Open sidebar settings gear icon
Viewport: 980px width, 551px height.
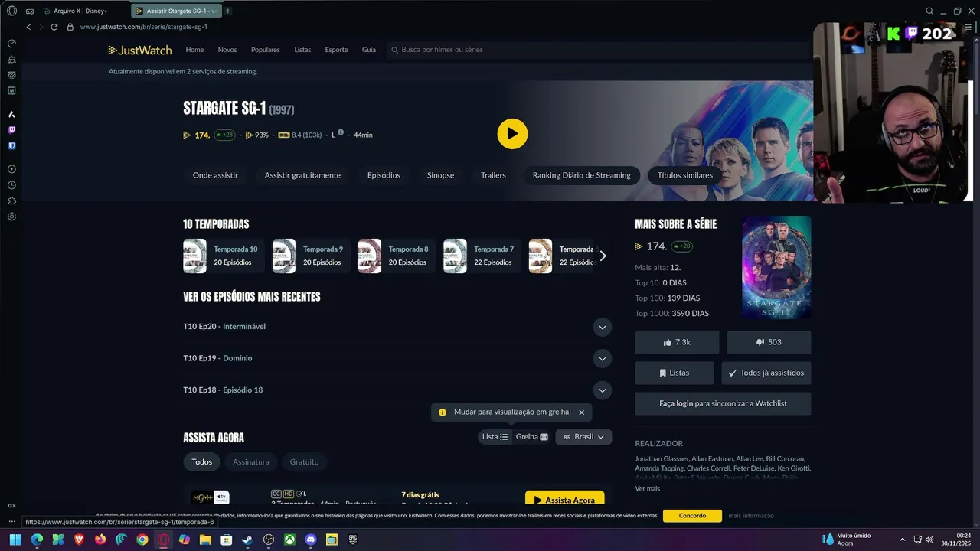pos(11,217)
